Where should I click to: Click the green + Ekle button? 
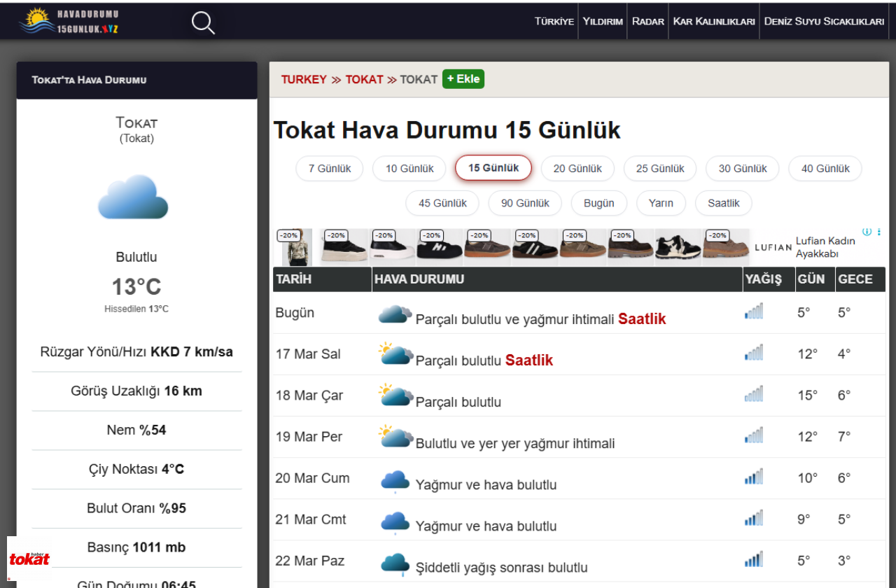click(x=463, y=79)
